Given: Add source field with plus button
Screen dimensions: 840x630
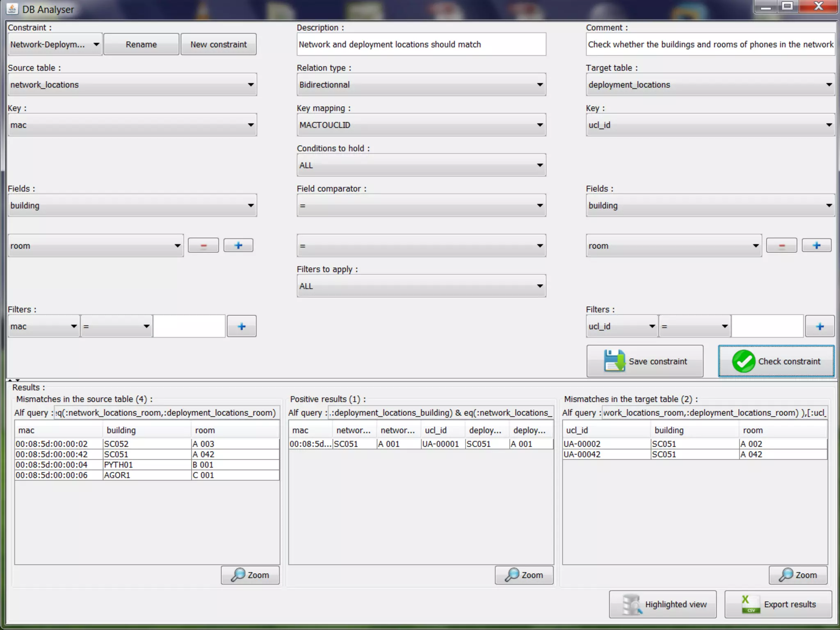Looking at the screenshot, I should [238, 245].
